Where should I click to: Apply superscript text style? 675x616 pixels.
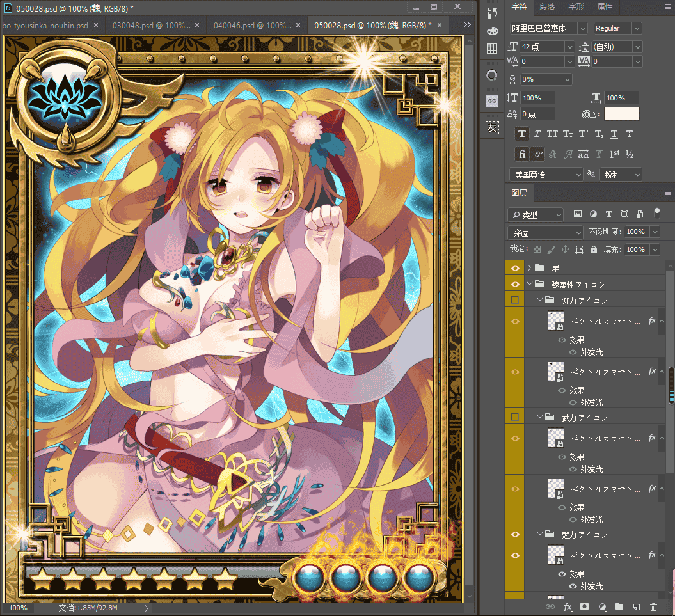pos(584,134)
